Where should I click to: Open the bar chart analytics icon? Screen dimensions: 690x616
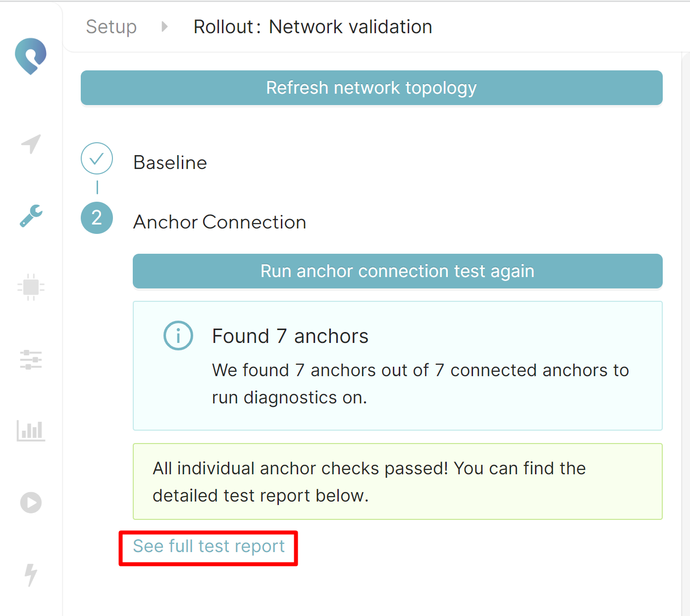point(31,431)
